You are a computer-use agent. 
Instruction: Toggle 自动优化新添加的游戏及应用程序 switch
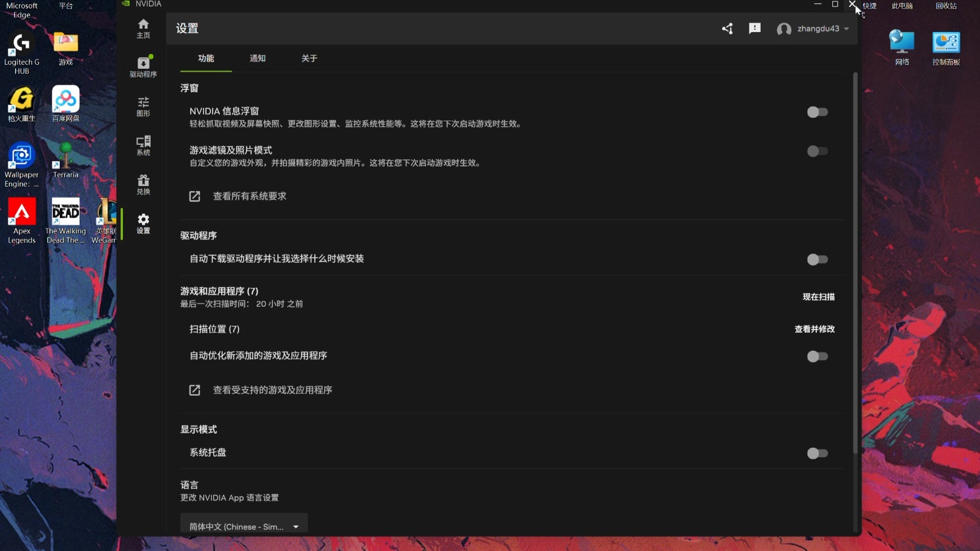click(817, 356)
